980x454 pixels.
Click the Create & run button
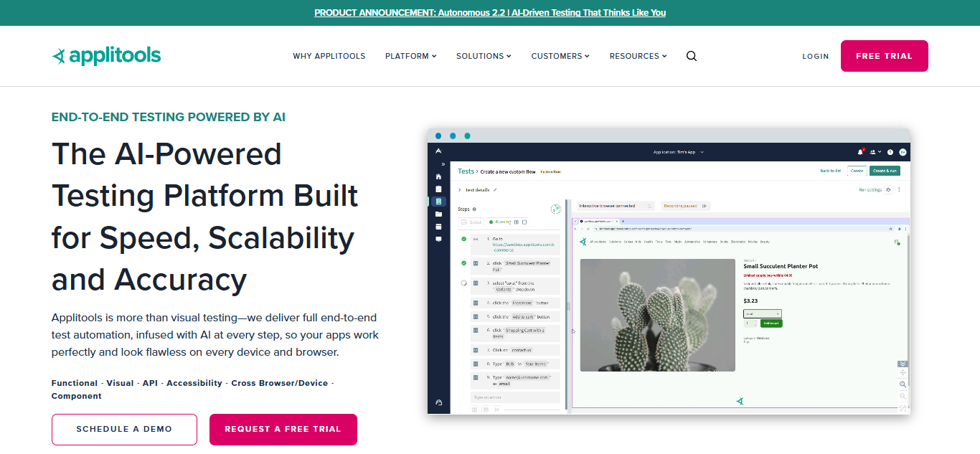tap(885, 171)
